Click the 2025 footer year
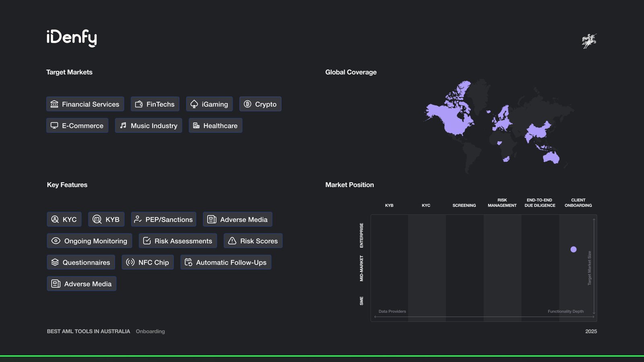Image resolution: width=644 pixels, height=362 pixels. (591, 331)
